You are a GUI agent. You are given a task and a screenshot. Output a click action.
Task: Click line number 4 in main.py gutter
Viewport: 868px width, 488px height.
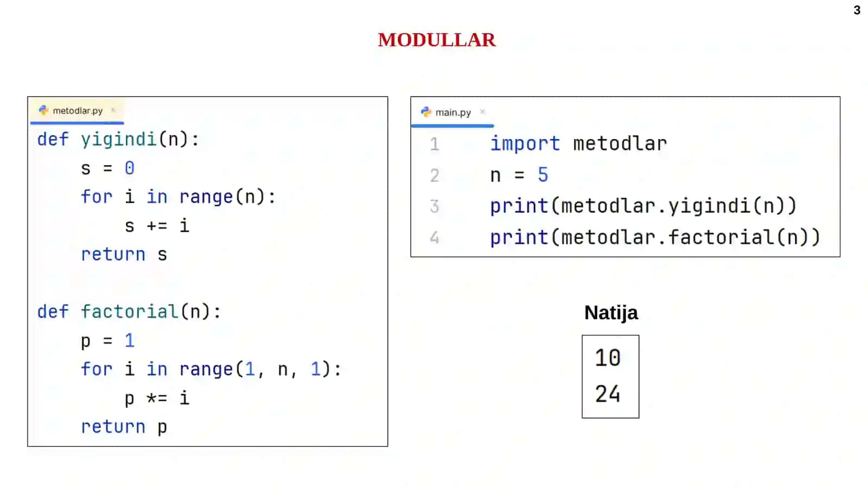435,237
